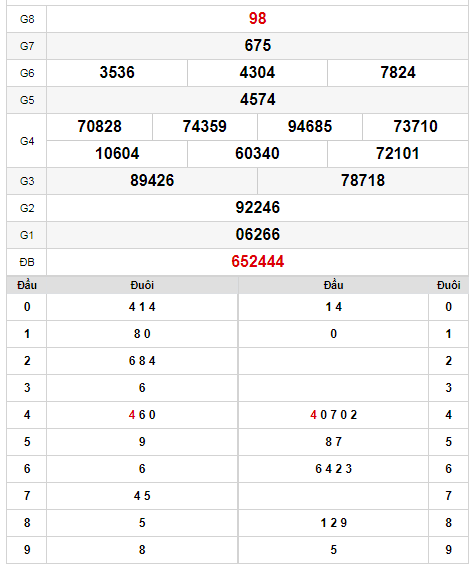Viewport: 475px width, 568px height.
Task: Click the tail values '8 0'
Action: 142,334
